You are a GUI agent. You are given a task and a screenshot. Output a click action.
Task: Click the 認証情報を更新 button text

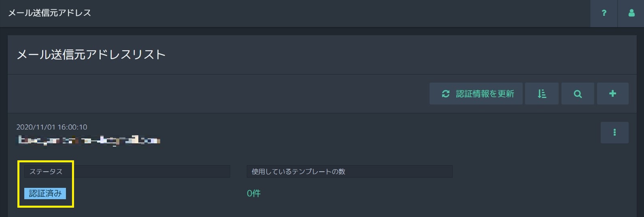pyautogui.click(x=485, y=94)
